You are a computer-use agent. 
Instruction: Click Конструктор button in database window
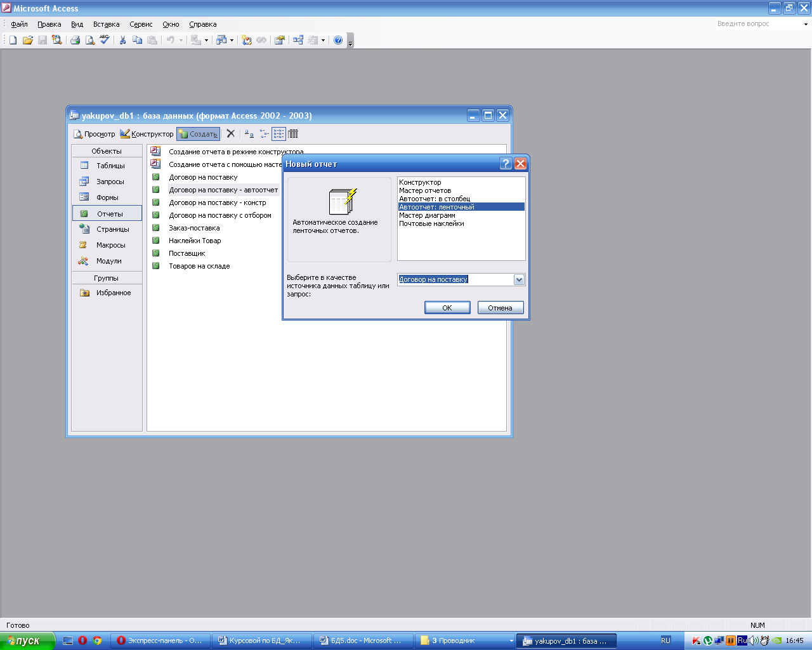(x=147, y=134)
